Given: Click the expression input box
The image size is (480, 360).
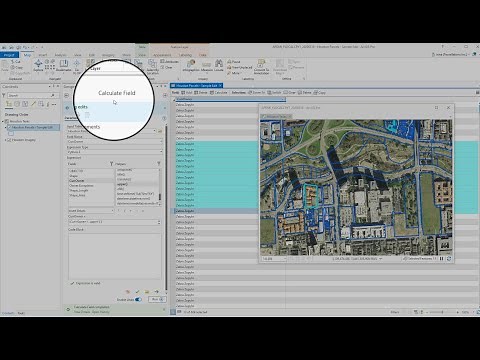Looking at the screenshot, I should [113, 222].
